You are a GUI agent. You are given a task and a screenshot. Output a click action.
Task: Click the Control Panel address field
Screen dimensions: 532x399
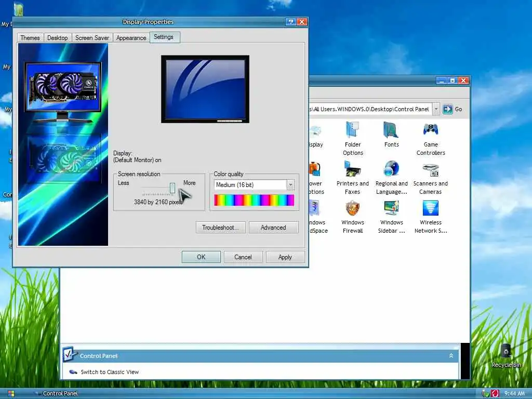pos(370,109)
